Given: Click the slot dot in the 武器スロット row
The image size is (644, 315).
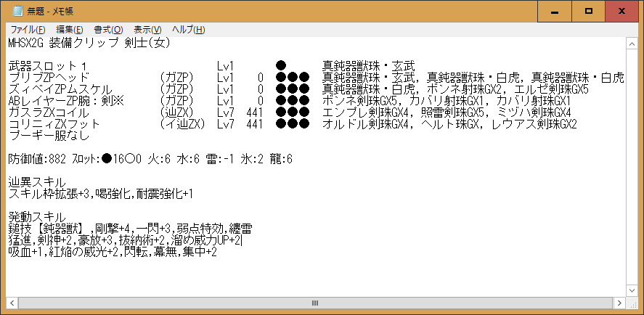Looking at the screenshot, I should [x=281, y=66].
